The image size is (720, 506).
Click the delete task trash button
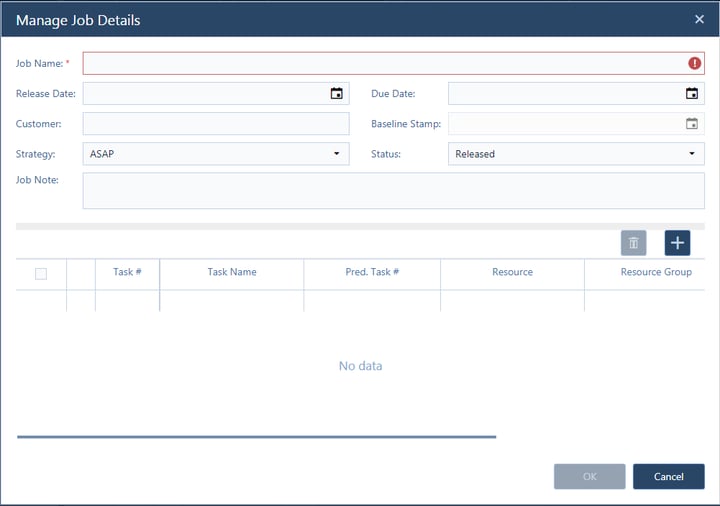tap(633, 243)
